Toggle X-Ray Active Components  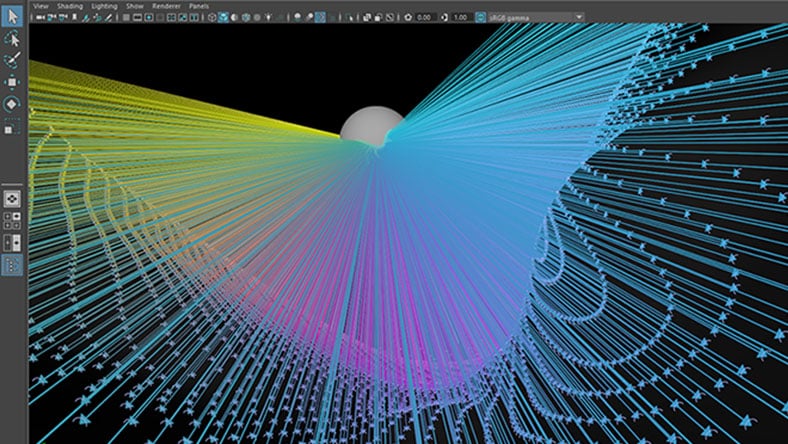point(378,18)
